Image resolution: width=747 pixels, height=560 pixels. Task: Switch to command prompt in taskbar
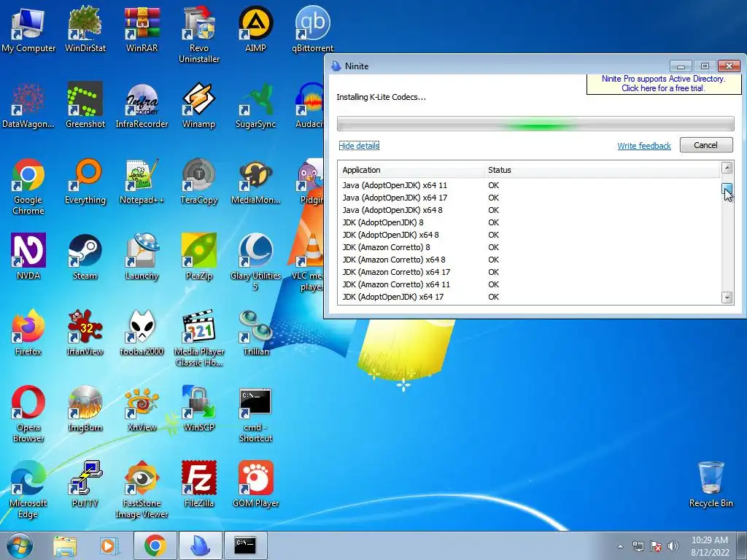coord(245,545)
